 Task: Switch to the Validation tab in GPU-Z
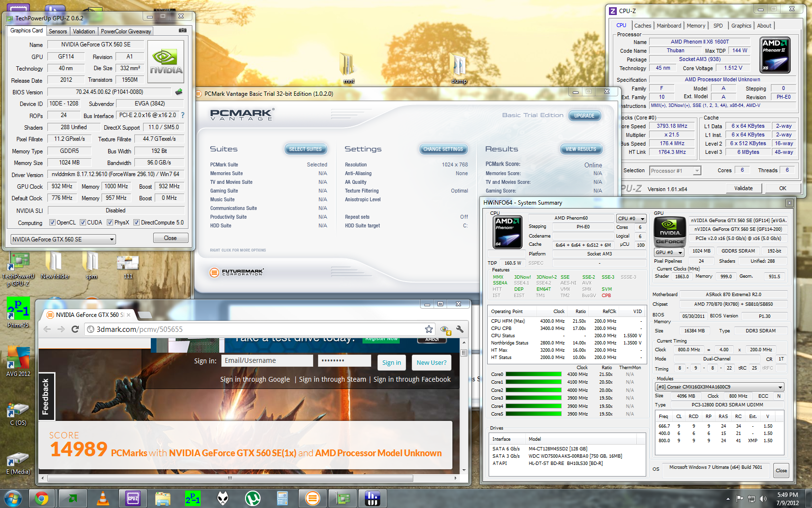[84, 31]
